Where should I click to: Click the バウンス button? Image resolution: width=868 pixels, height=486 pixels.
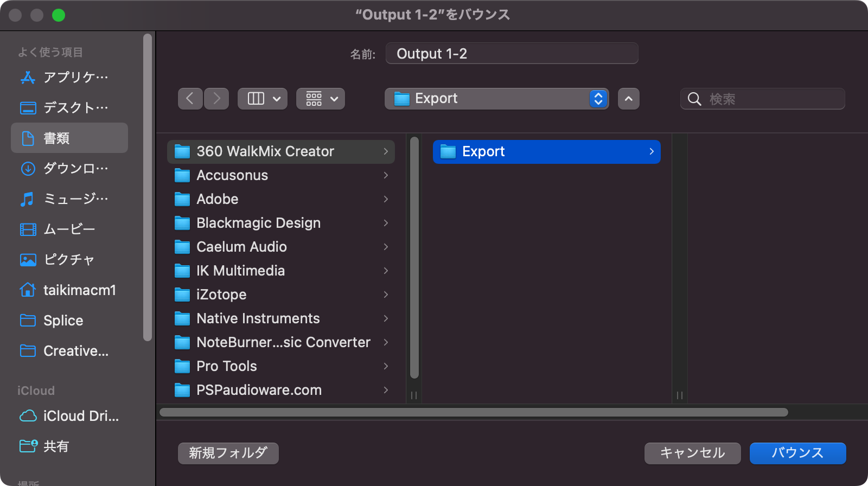(798, 453)
